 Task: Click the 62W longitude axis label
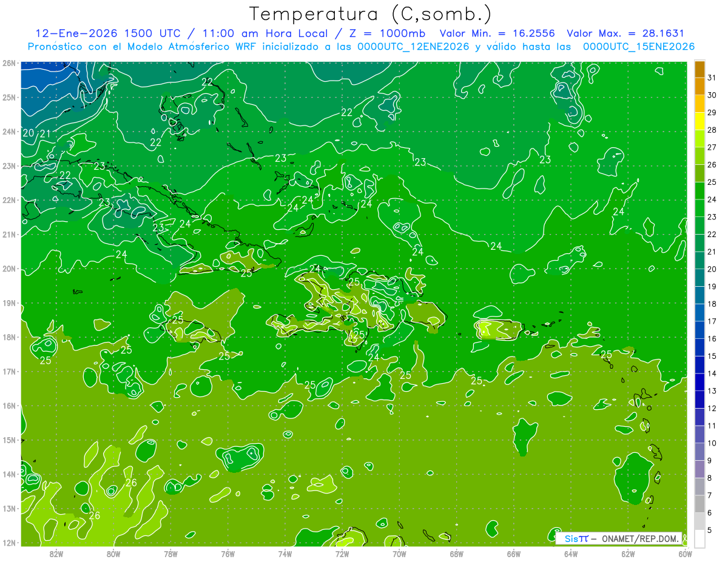click(x=629, y=554)
